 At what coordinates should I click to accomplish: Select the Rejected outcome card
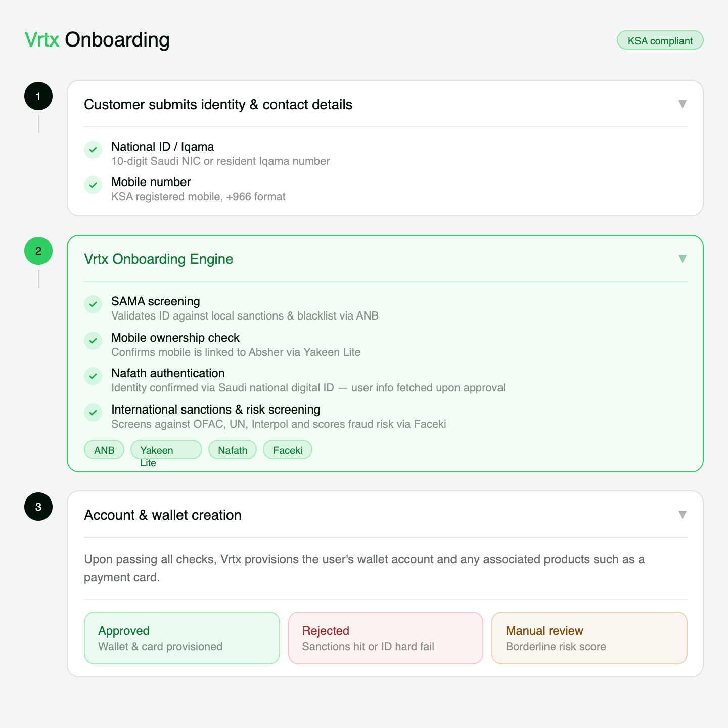385,638
